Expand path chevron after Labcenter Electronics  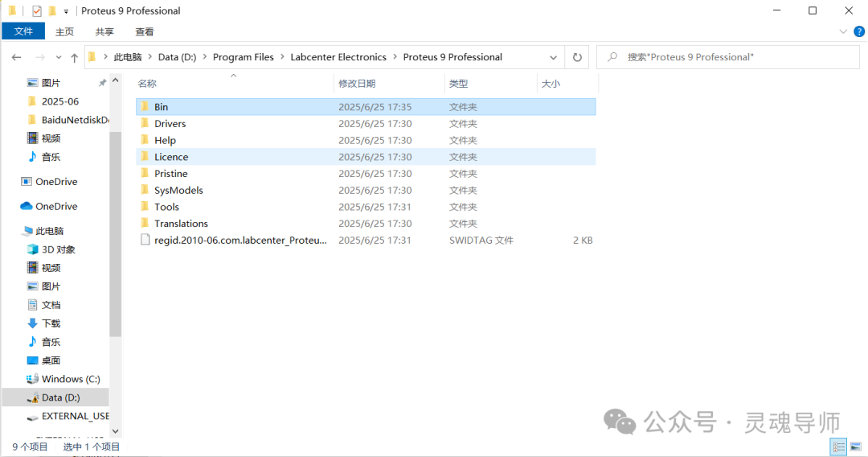(x=395, y=57)
